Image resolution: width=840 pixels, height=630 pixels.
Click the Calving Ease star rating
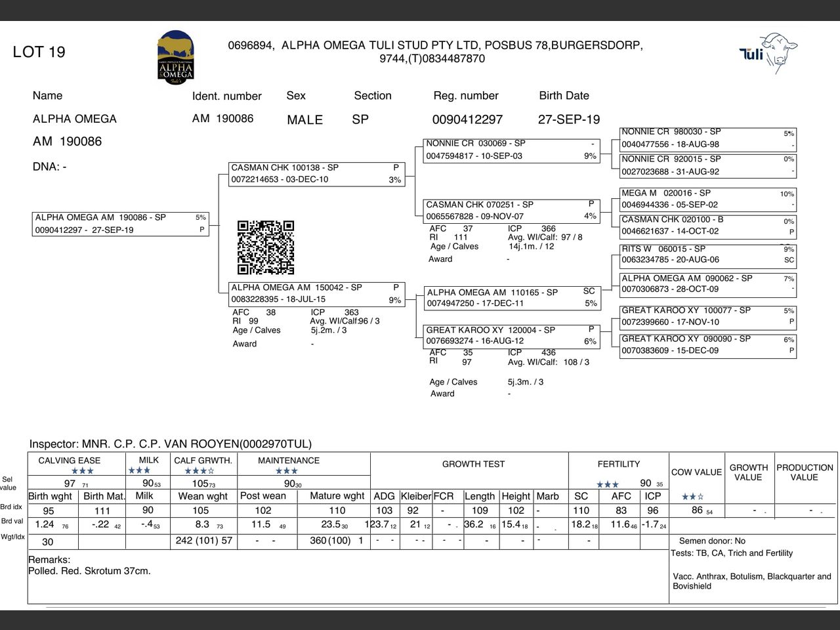pos(83,471)
